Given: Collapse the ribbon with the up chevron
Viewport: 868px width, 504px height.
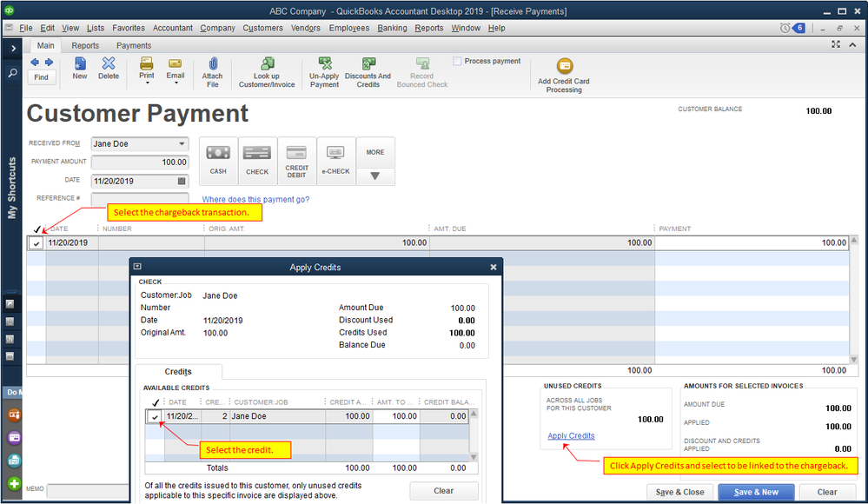Looking at the screenshot, I should click(852, 44).
